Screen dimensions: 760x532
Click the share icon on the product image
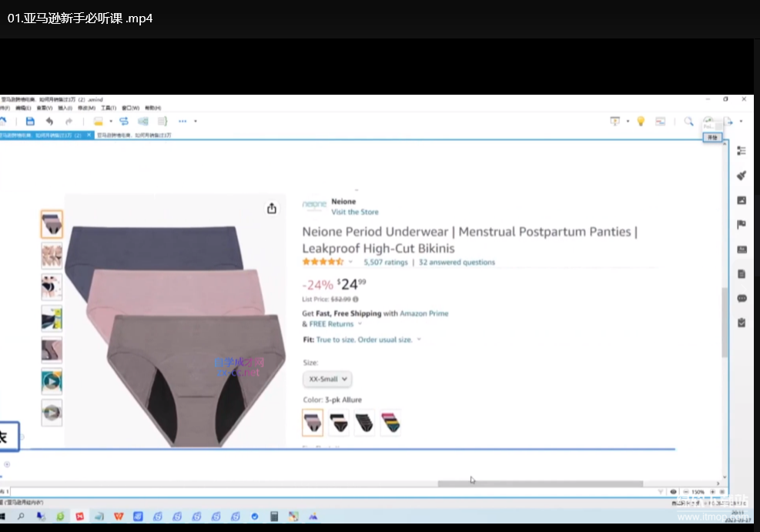pyautogui.click(x=272, y=208)
